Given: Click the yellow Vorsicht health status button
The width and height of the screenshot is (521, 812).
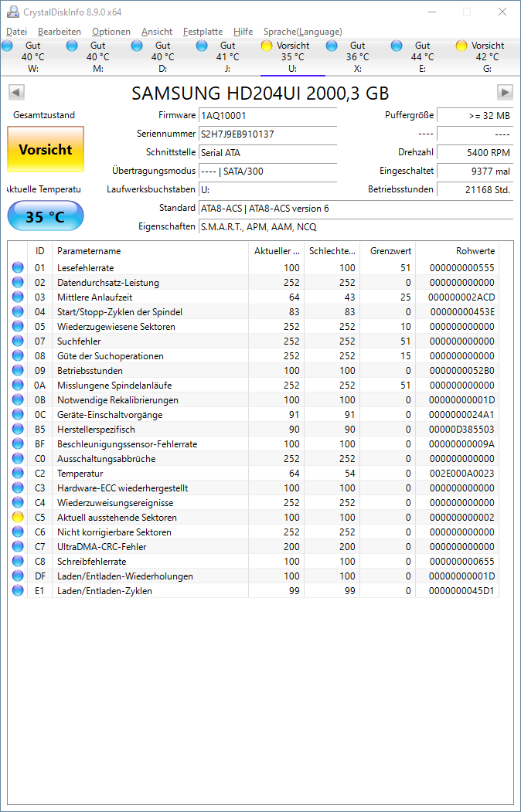Looking at the screenshot, I should pyautogui.click(x=46, y=150).
